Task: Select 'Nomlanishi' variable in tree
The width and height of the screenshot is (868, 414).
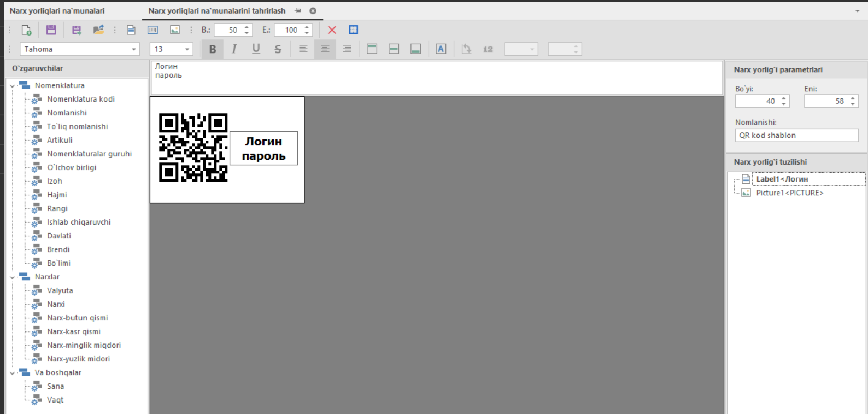Action: tap(67, 113)
